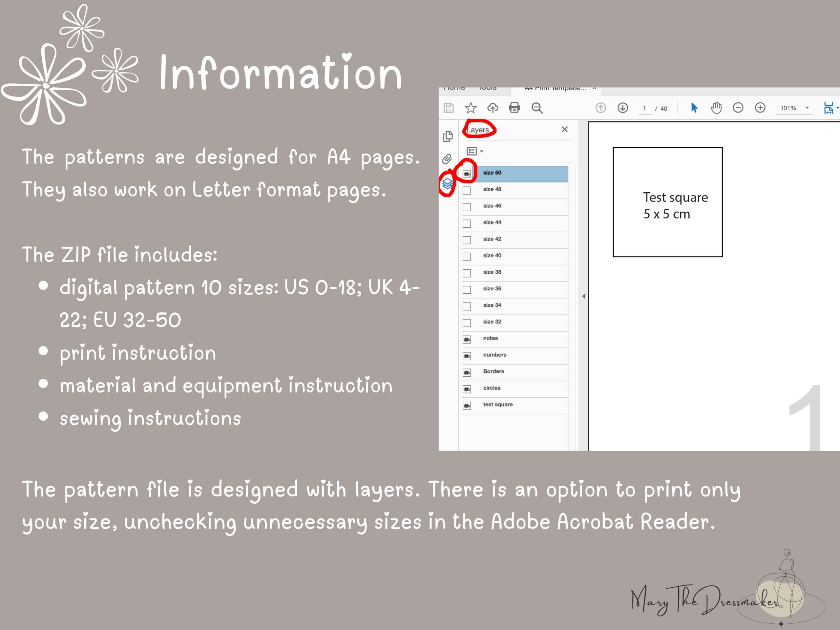Viewport: 840px width, 630px height.
Task: Show the size 34 layer
Action: point(467,306)
